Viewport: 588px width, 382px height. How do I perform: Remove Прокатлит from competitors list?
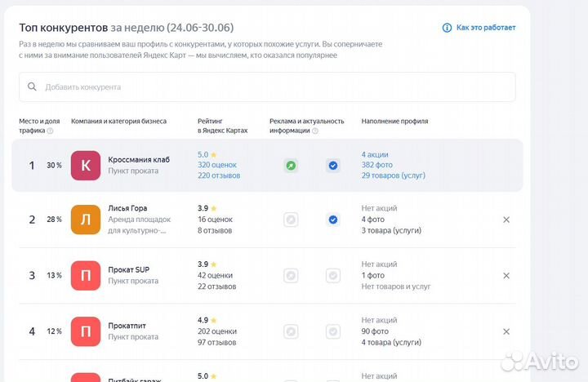[x=506, y=331]
